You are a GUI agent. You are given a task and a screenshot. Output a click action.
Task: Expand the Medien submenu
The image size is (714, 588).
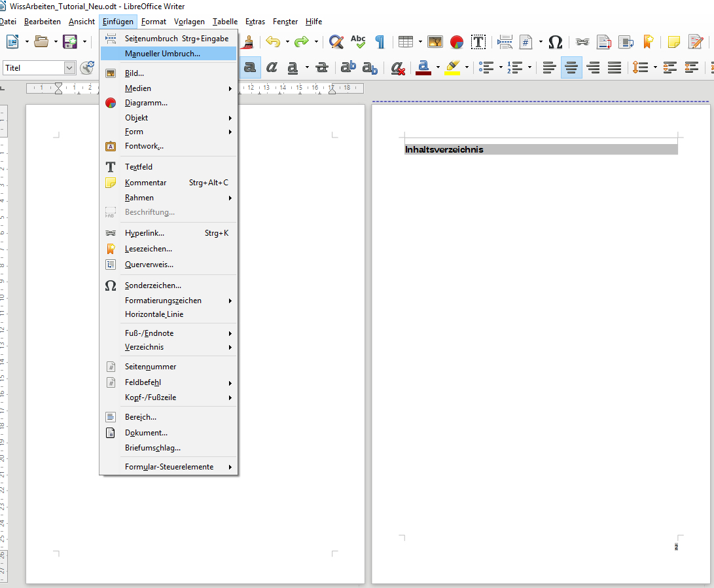click(x=168, y=88)
